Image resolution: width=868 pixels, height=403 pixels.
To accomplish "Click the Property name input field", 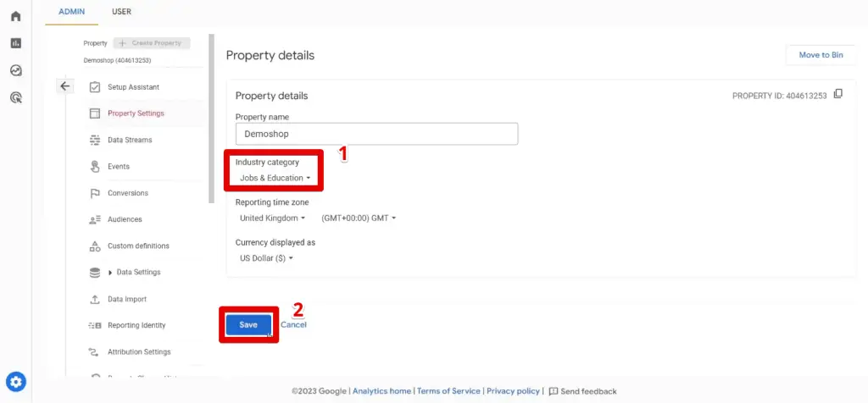I will [x=376, y=134].
